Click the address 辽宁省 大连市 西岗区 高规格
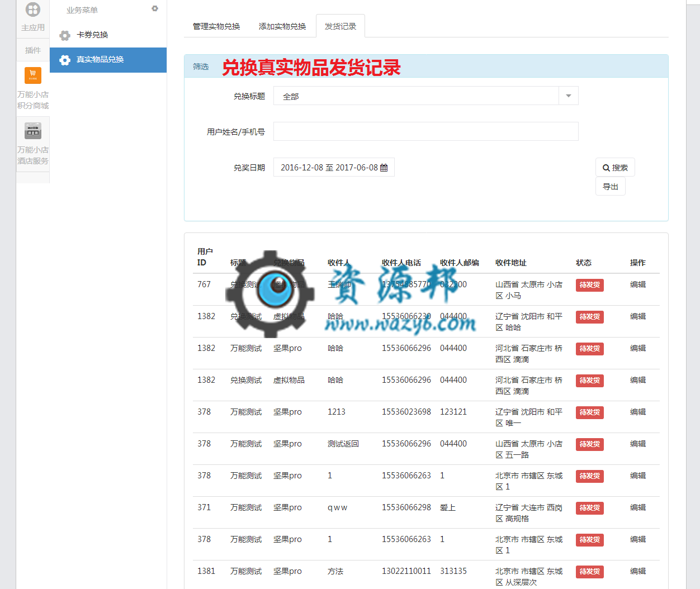 (x=529, y=513)
